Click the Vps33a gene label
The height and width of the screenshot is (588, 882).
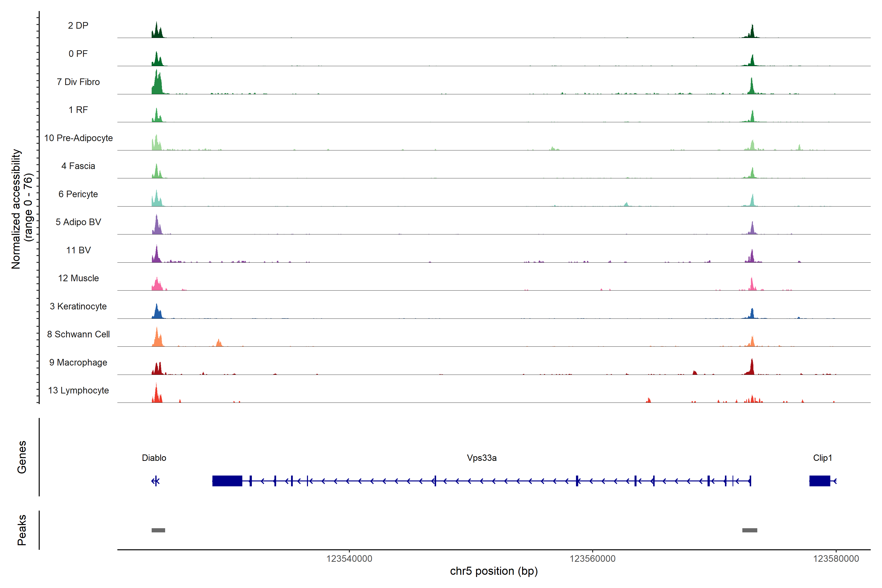[481, 458]
